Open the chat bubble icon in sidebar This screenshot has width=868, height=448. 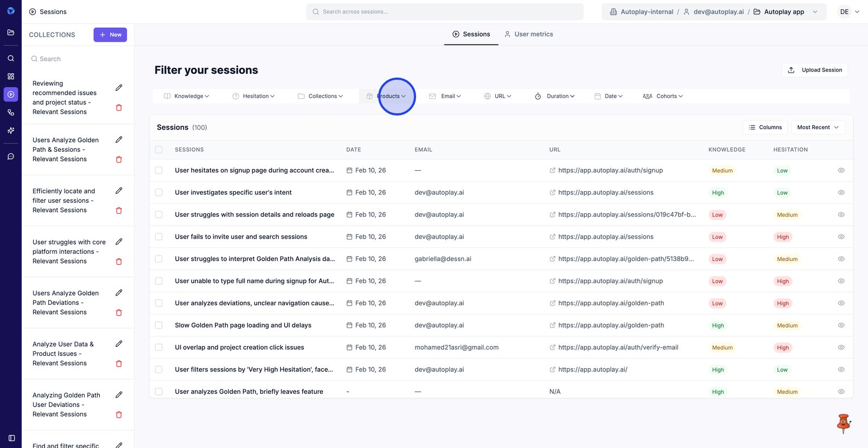[11, 156]
